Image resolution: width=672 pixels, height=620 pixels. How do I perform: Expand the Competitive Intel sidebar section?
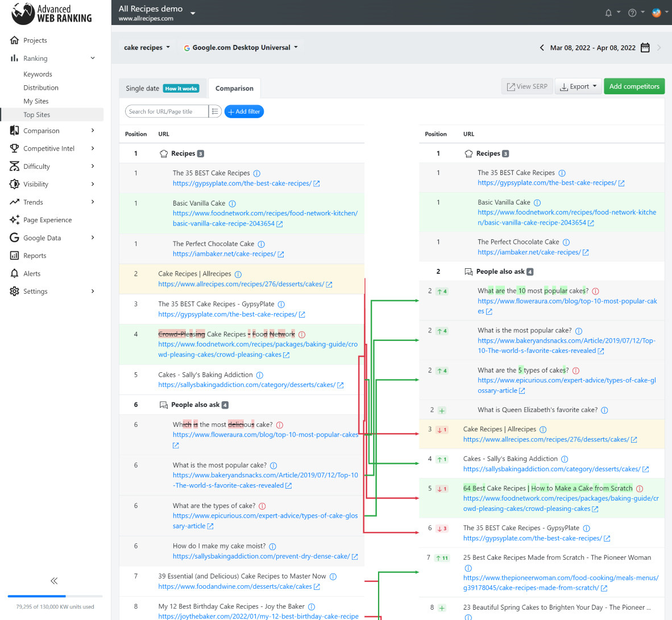pos(93,148)
